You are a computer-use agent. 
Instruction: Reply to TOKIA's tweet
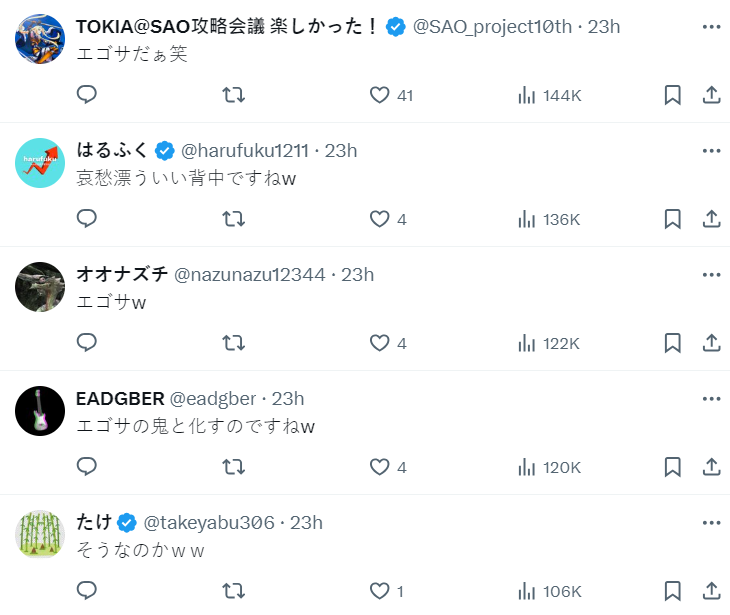coord(87,95)
